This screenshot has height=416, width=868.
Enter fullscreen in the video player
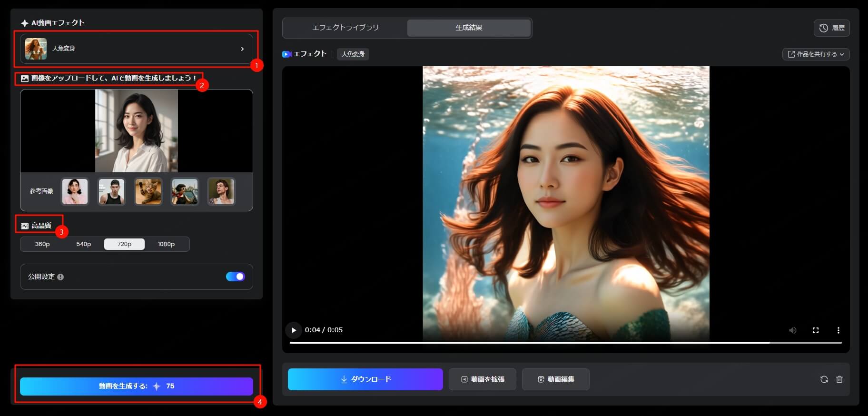816,330
